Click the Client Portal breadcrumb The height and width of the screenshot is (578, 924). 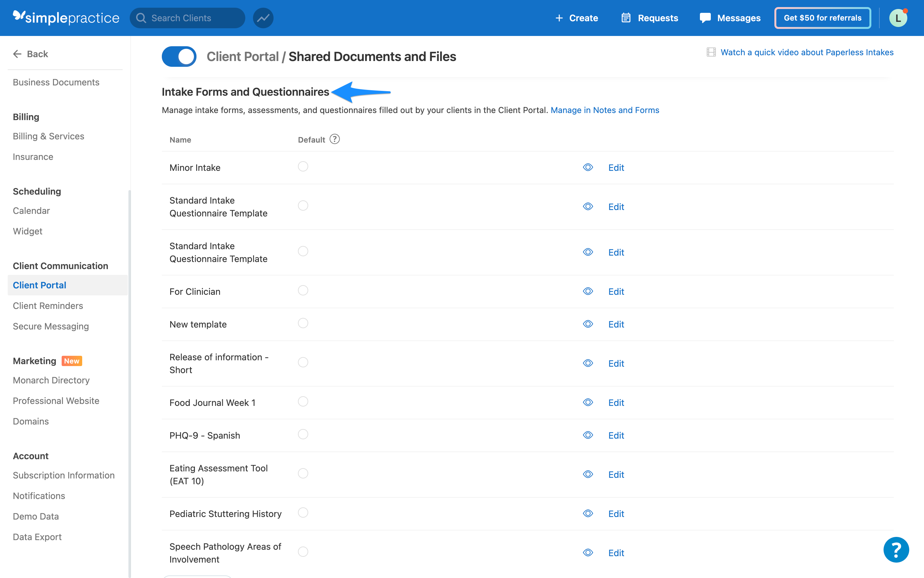point(242,57)
